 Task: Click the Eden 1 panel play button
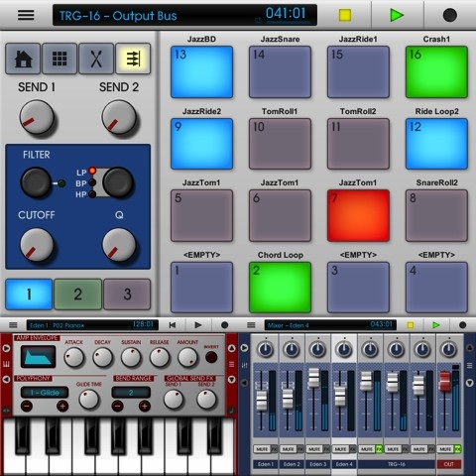click(198, 325)
